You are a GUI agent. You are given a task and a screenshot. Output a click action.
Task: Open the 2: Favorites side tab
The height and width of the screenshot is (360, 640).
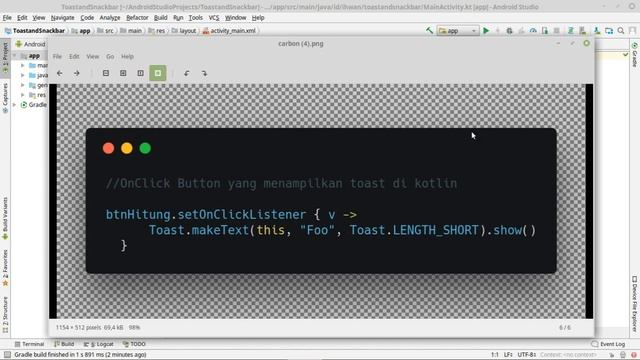pos(5,267)
